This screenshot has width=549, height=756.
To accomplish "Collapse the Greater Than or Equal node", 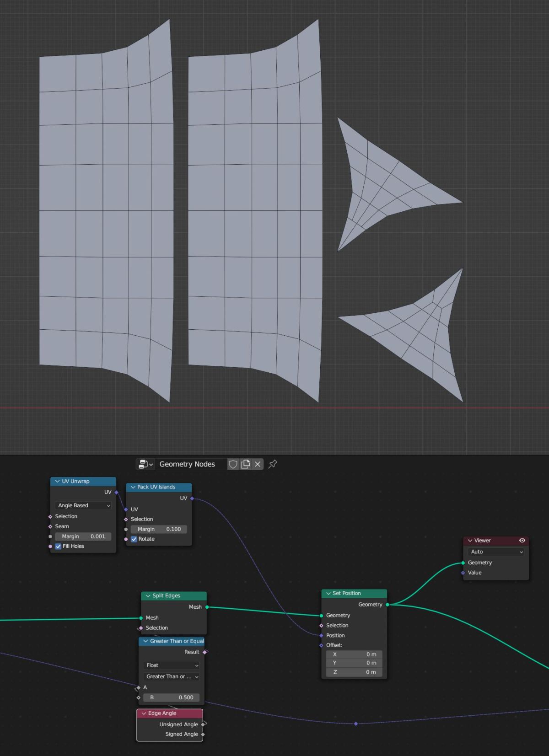I will [x=146, y=641].
